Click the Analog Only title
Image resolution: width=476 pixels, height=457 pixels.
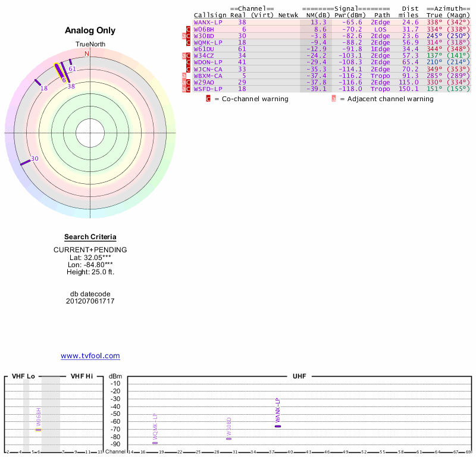(90, 30)
